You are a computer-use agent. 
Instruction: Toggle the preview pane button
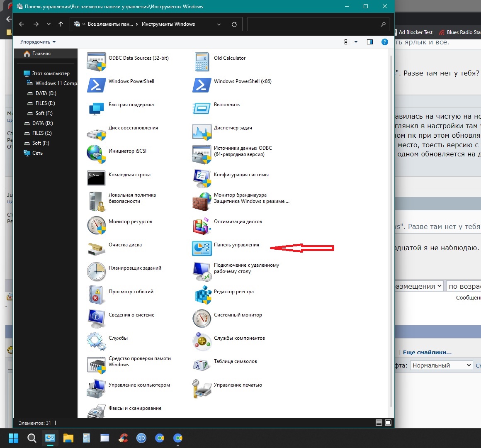(369, 42)
